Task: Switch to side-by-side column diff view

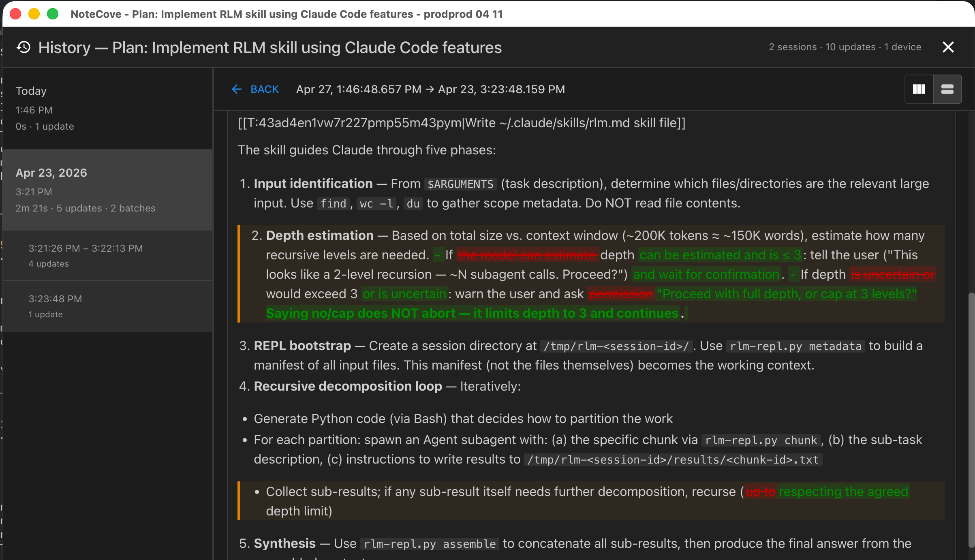Action: point(919,89)
